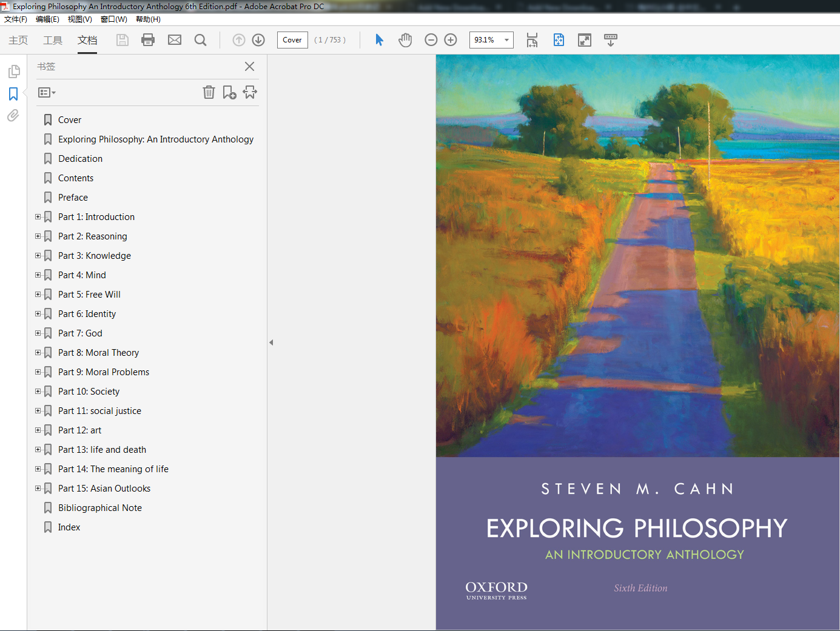Image resolution: width=840 pixels, height=631 pixels.
Task: Select Part 13: life and death bookmark
Action: (x=102, y=450)
